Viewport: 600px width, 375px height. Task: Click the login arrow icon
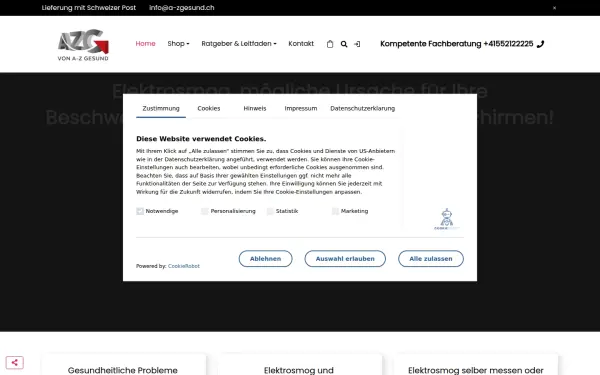click(x=357, y=44)
